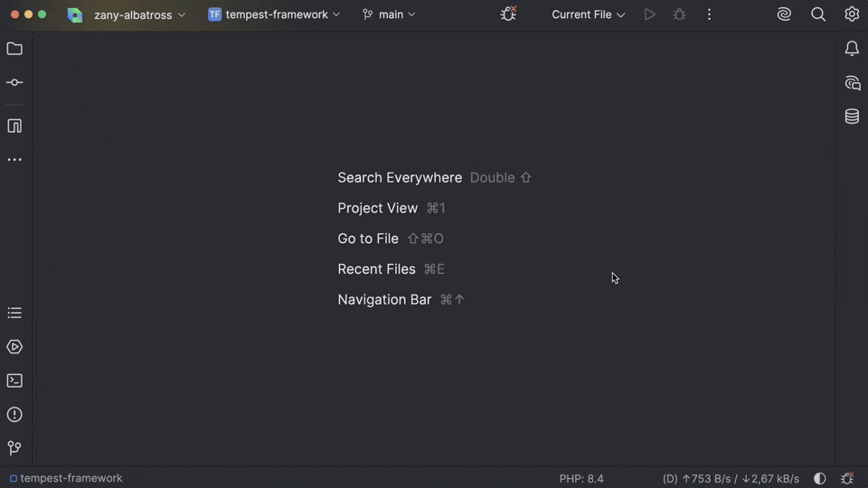Open the Current File run configuration dropdown

[x=588, y=14]
